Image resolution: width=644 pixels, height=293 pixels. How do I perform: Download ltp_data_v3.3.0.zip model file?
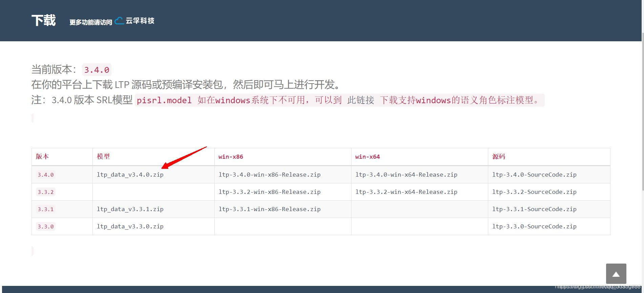(x=130, y=226)
